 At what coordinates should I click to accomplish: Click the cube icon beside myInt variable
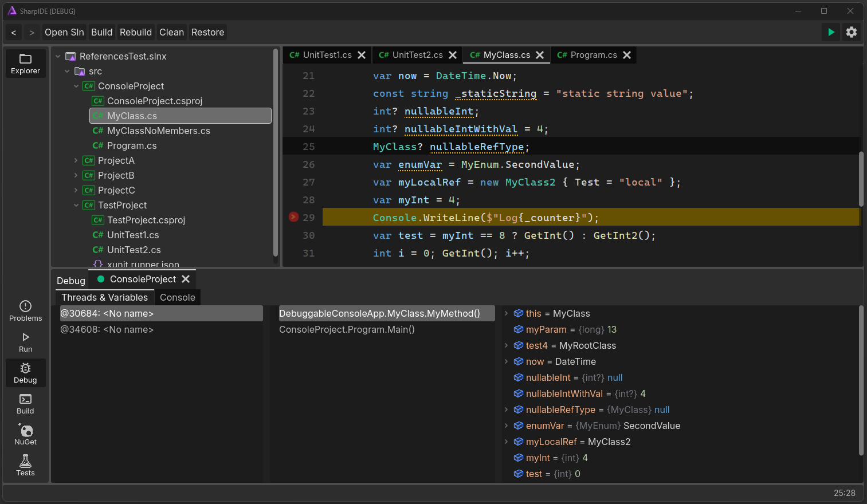(x=519, y=458)
